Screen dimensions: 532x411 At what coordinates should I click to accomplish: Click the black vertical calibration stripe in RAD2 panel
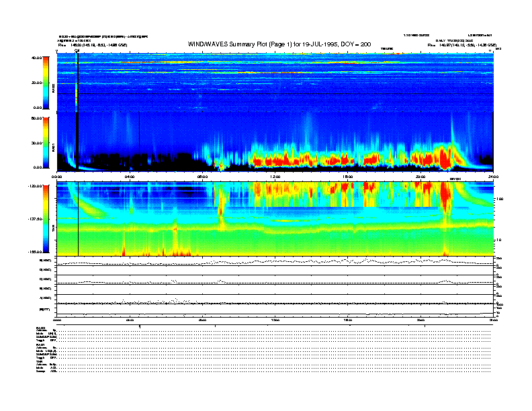coord(78,81)
